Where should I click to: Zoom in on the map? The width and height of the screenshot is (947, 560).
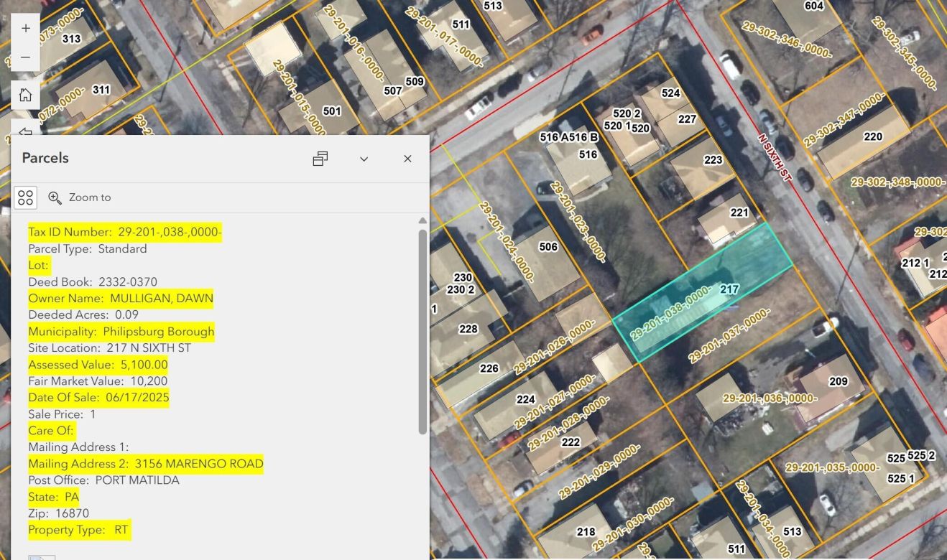point(26,29)
